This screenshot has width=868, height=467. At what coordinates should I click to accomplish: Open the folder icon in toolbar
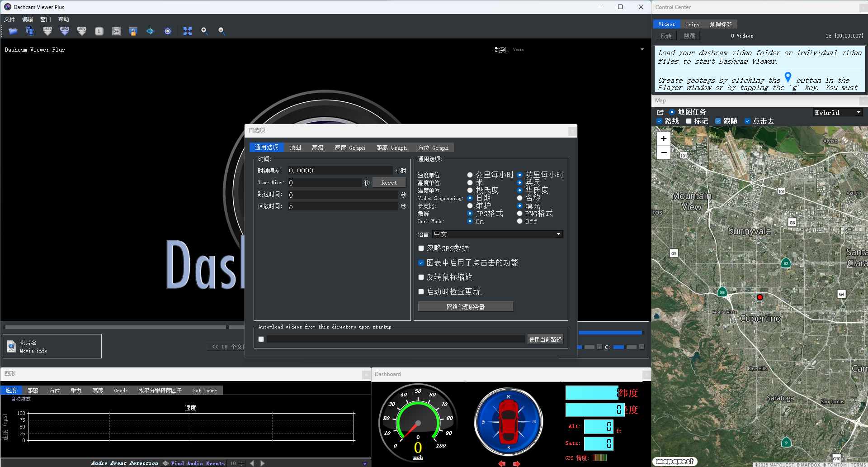[x=13, y=31]
